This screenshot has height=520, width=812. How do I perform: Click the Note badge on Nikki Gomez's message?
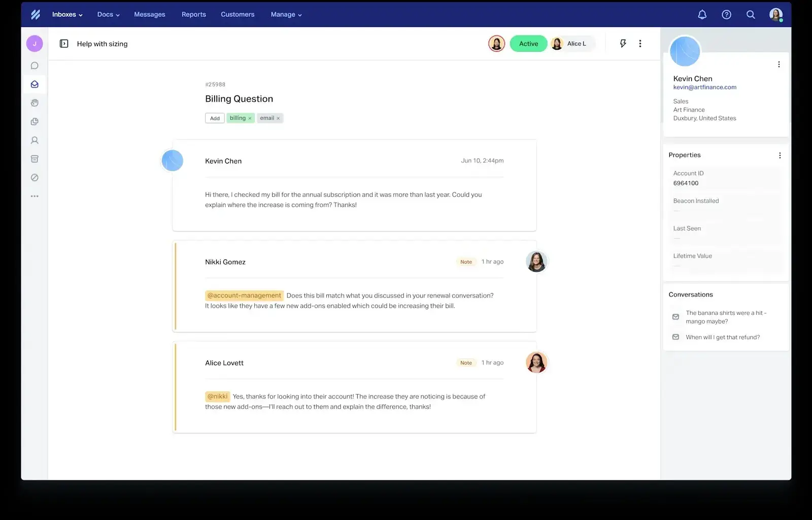tap(466, 262)
